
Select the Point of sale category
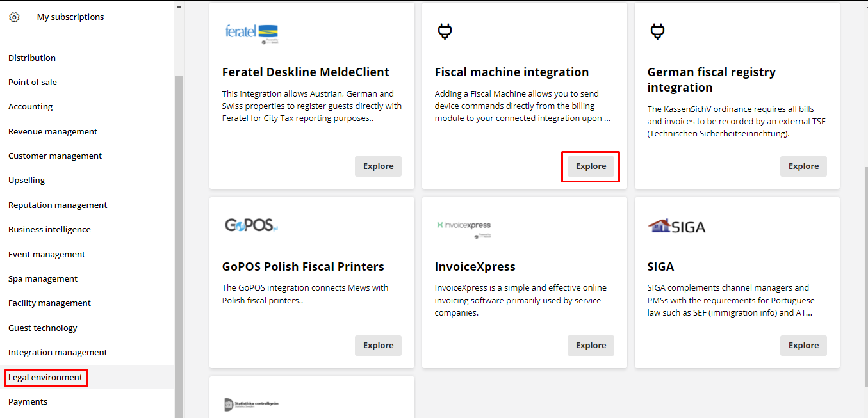pyautogui.click(x=33, y=82)
